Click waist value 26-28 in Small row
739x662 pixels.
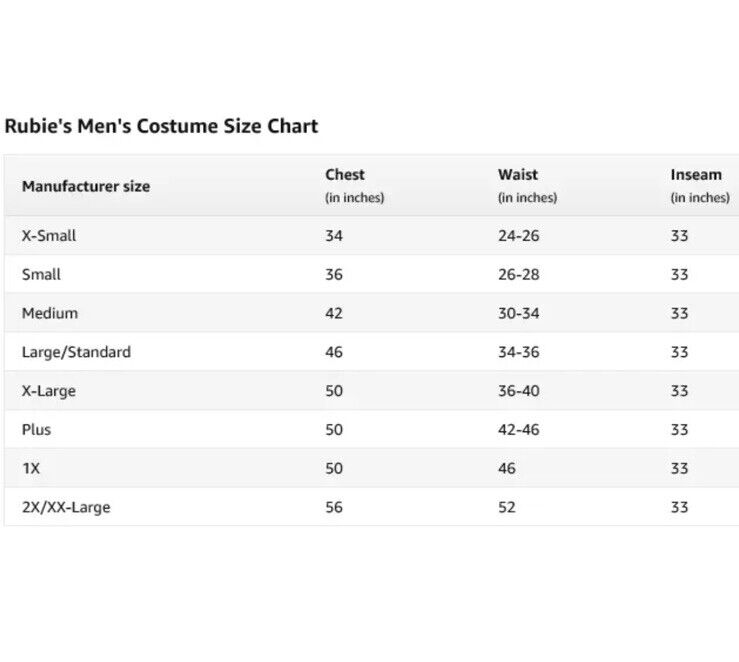coord(518,275)
